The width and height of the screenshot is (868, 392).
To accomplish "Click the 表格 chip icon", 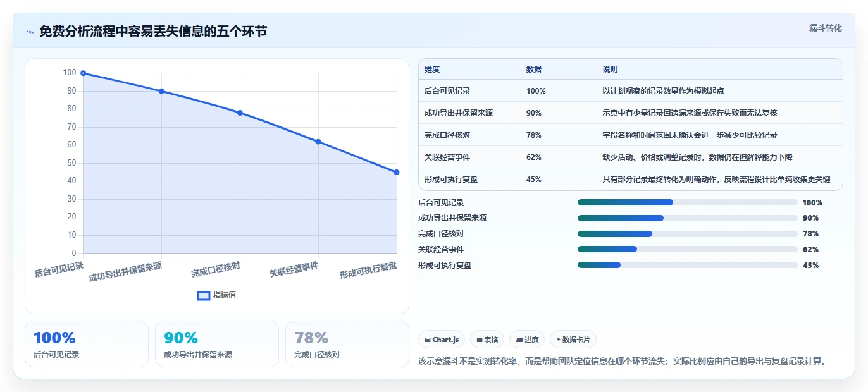I will tap(480, 340).
